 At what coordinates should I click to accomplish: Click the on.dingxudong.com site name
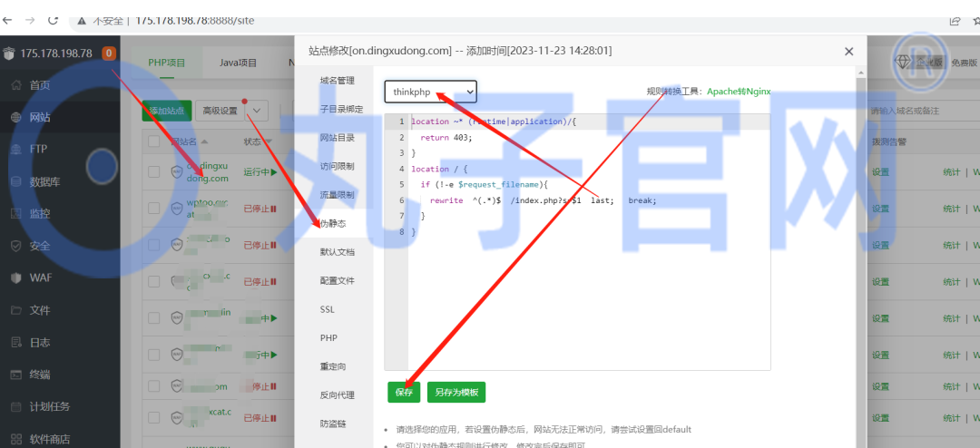pyautogui.click(x=208, y=171)
